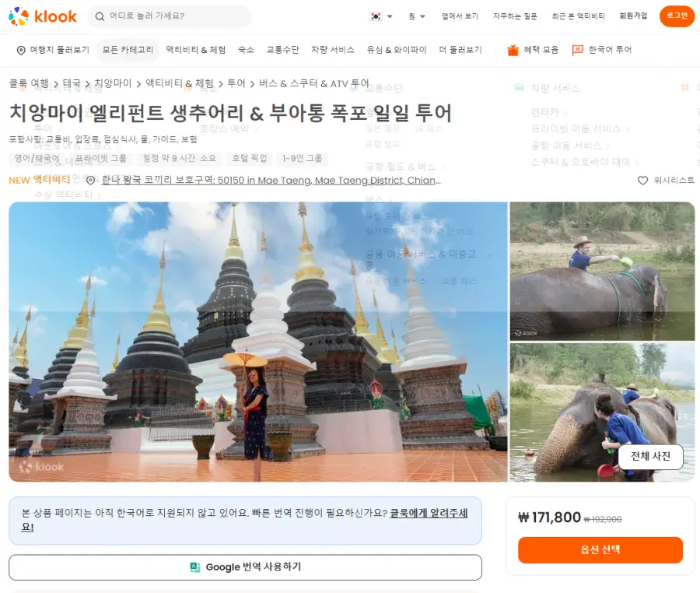The height and width of the screenshot is (593, 700).
Task: Click the gift box icon beside 혜택 모음
Action: 513,50
